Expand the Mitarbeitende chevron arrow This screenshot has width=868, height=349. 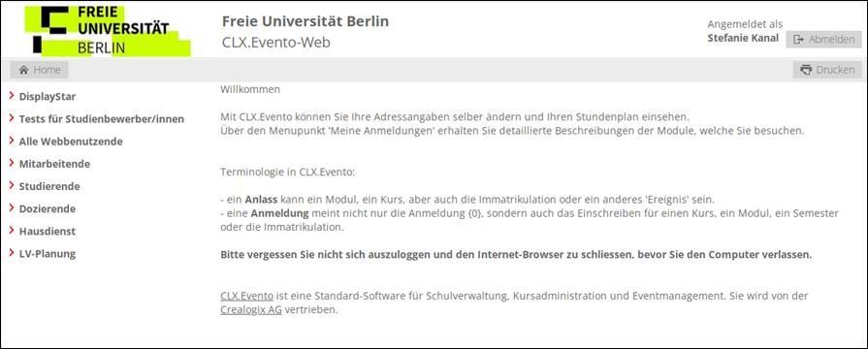(12, 163)
